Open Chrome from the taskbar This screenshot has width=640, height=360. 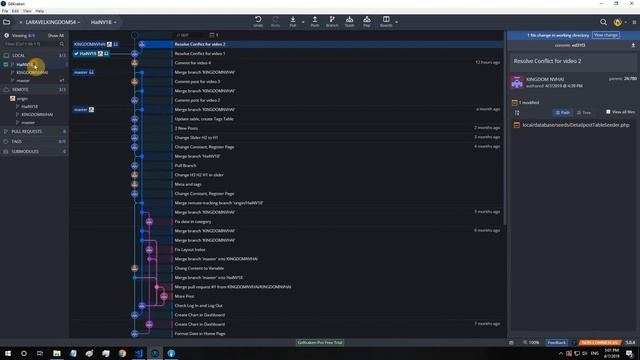(x=122, y=353)
